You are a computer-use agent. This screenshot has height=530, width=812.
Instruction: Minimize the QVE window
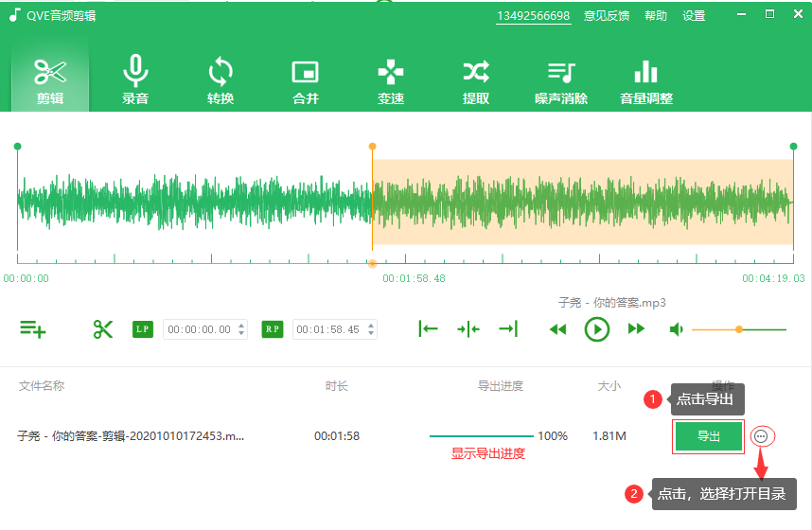click(x=742, y=14)
